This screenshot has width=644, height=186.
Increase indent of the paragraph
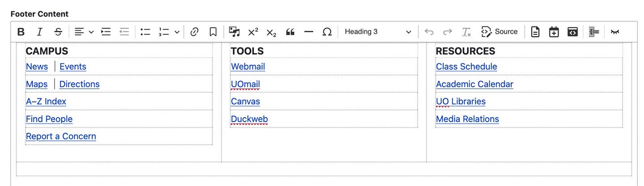pyautogui.click(x=106, y=32)
